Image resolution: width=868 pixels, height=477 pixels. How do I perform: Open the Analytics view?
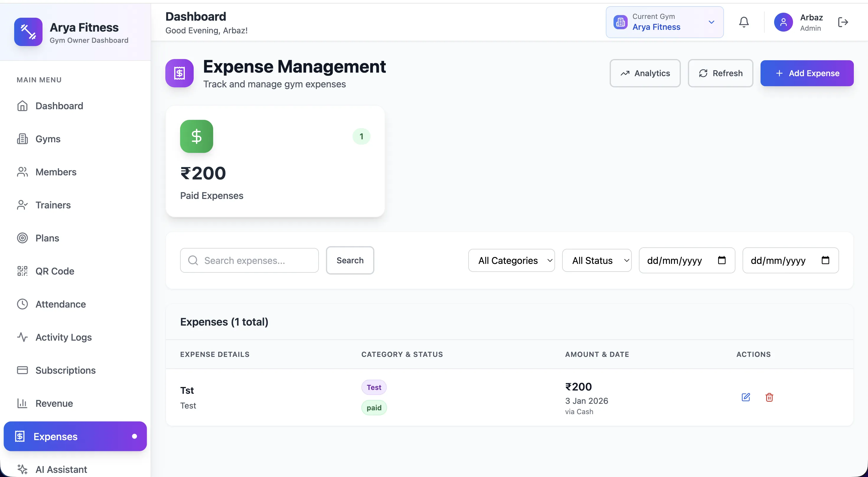(645, 73)
